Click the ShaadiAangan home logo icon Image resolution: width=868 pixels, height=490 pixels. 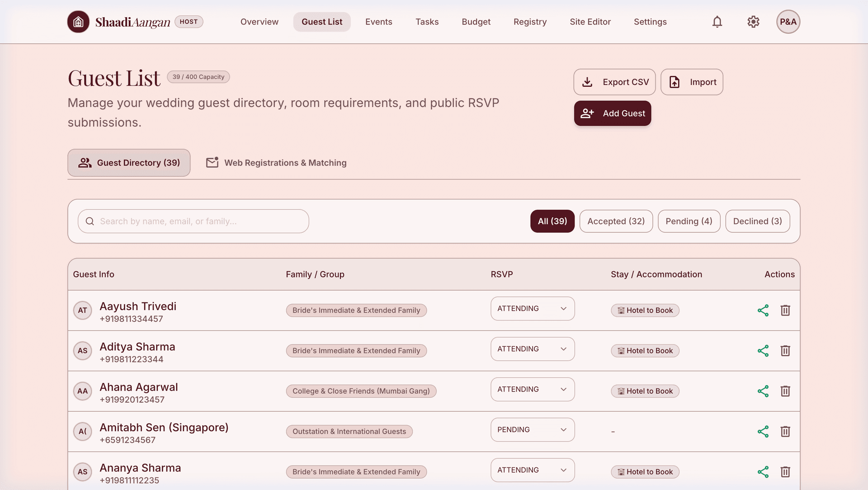tap(78, 22)
